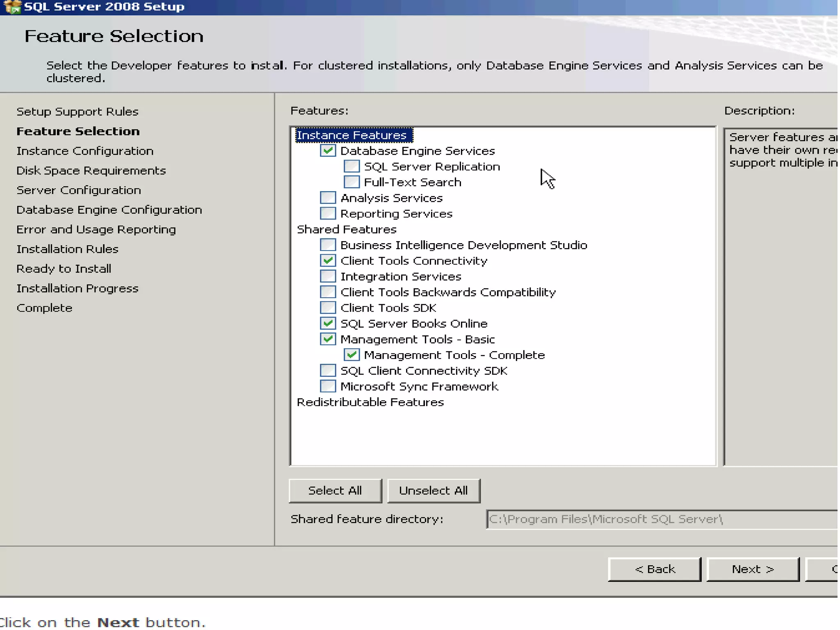Image resolution: width=840 pixels, height=630 pixels.
Task: Enable Integration Services checkbox
Action: [x=328, y=276]
